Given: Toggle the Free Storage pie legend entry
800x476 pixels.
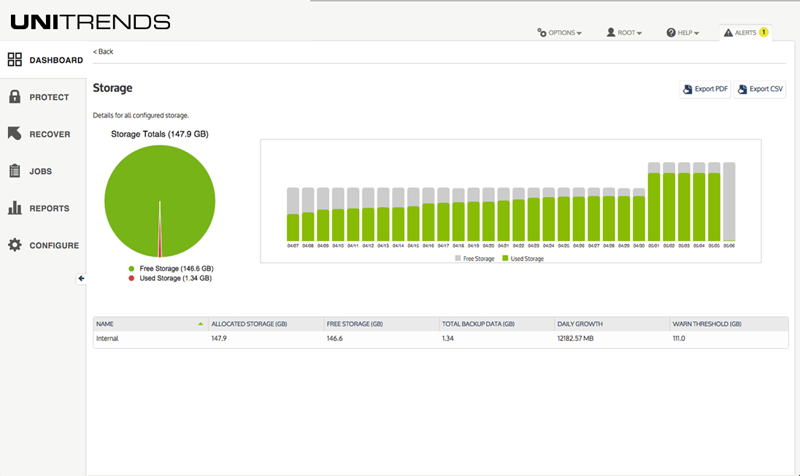Looking at the screenshot, I should [171, 268].
